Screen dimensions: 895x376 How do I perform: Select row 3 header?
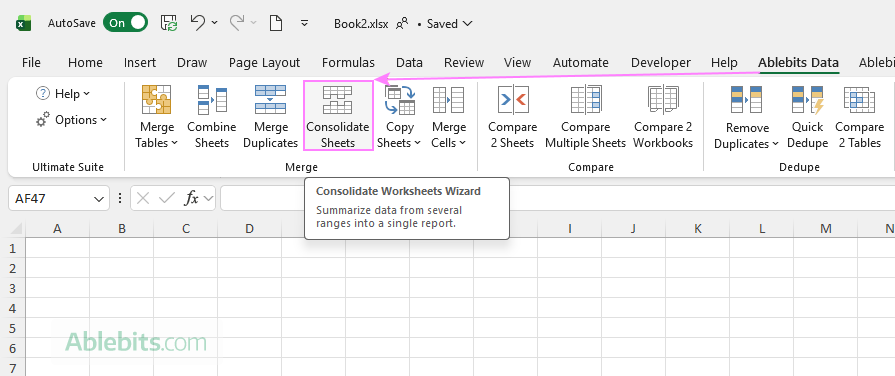click(13, 288)
